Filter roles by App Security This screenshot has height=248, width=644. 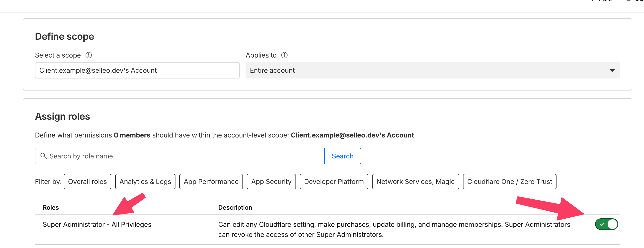click(x=271, y=182)
